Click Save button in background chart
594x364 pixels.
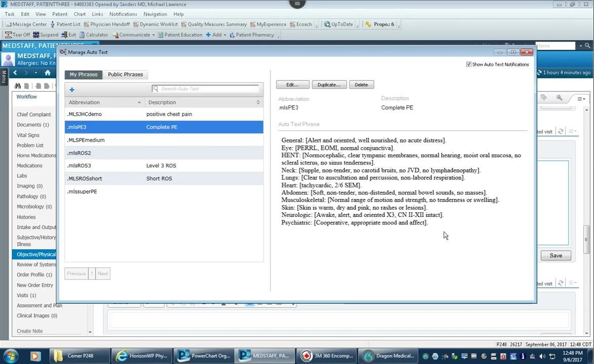[x=556, y=255]
